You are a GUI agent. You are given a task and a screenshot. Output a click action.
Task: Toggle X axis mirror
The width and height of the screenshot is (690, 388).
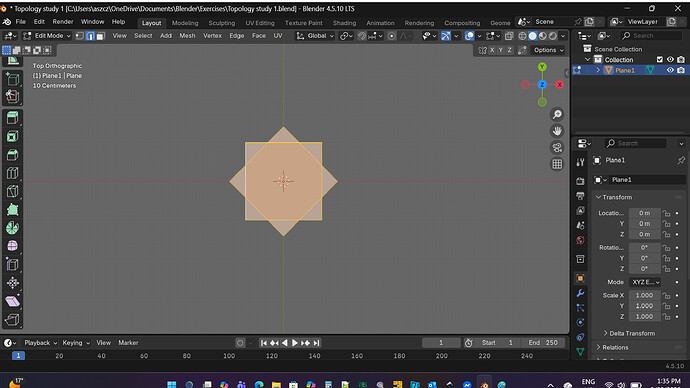pos(492,50)
